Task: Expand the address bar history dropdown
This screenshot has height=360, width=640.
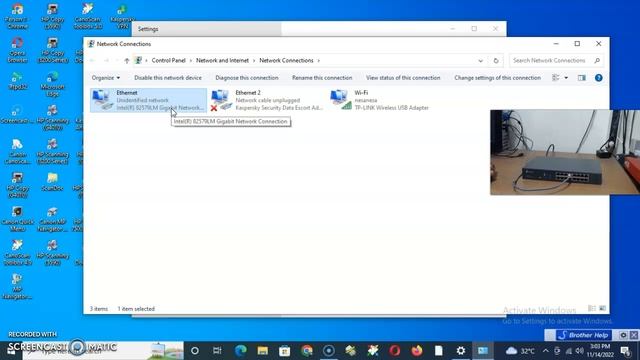Action: [x=480, y=60]
